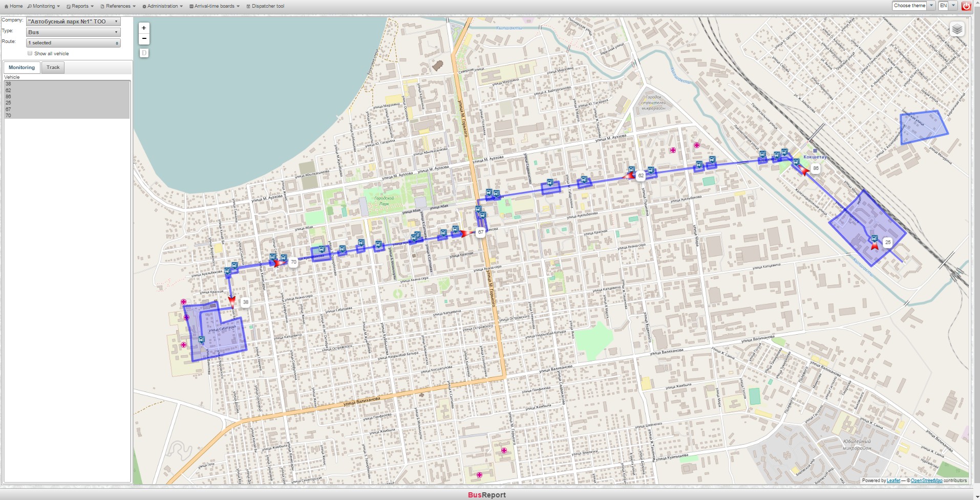
Task: Expand the Type dropdown showing Bus
Action: [73, 32]
